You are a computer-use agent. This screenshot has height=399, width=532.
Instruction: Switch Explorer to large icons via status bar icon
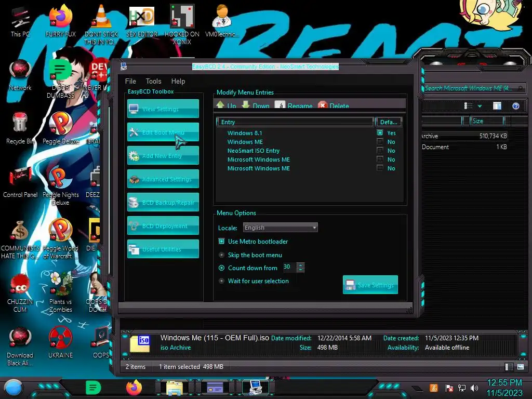coord(521,366)
